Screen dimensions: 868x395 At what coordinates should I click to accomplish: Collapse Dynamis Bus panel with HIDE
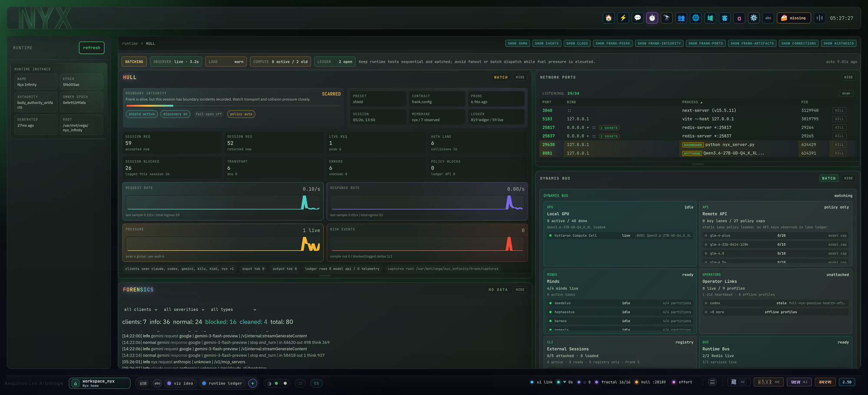click(x=848, y=178)
